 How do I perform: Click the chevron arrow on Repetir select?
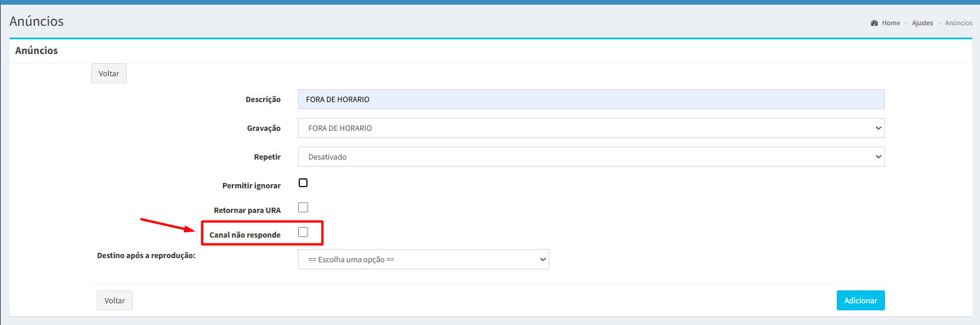[x=878, y=157]
